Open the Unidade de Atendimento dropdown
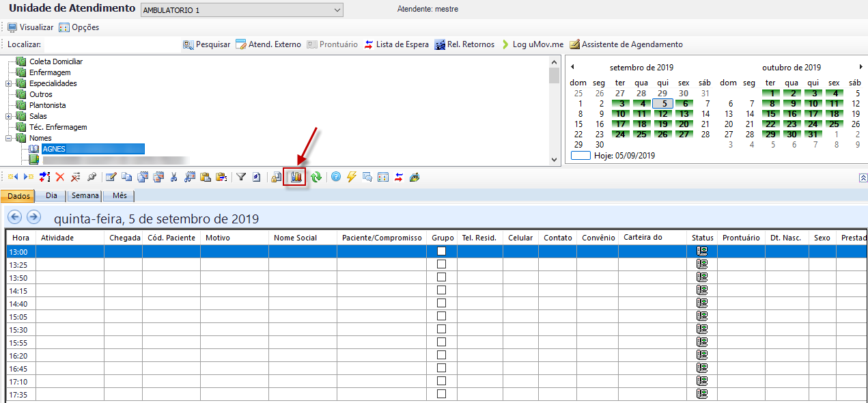868x403 pixels. [x=242, y=10]
